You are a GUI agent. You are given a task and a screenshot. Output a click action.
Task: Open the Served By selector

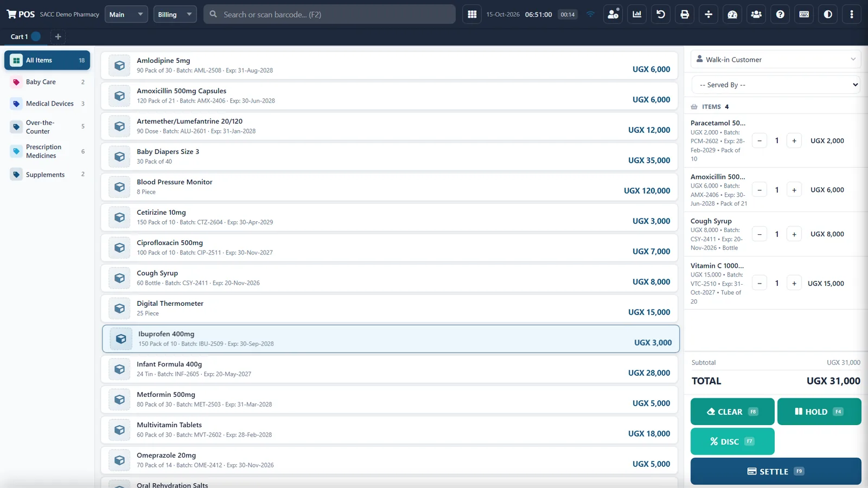click(776, 85)
